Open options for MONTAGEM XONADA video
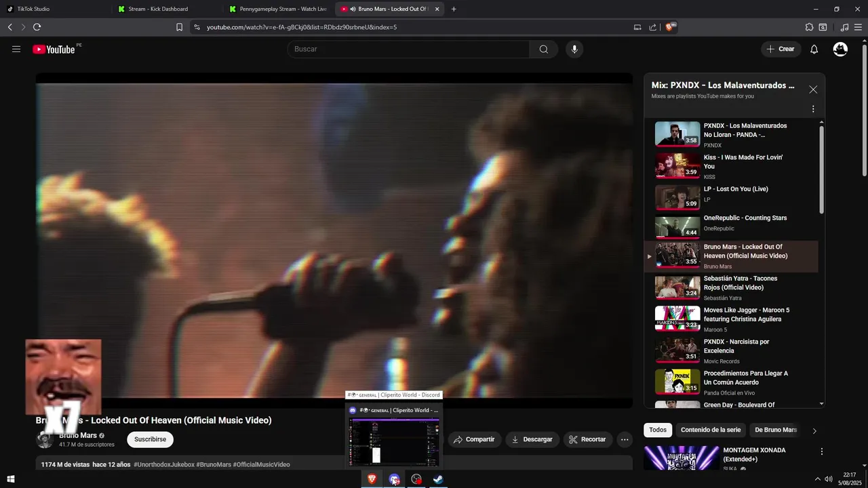The width and height of the screenshot is (868, 488). (822, 451)
